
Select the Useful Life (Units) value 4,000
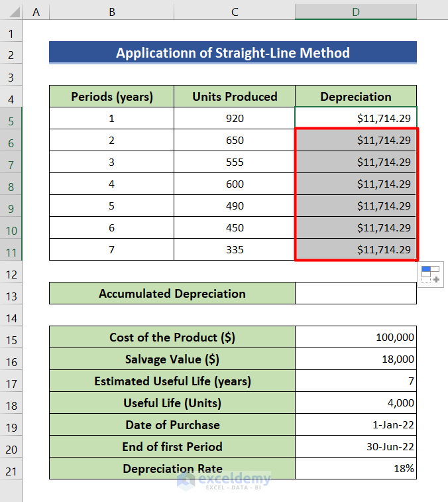pos(356,403)
